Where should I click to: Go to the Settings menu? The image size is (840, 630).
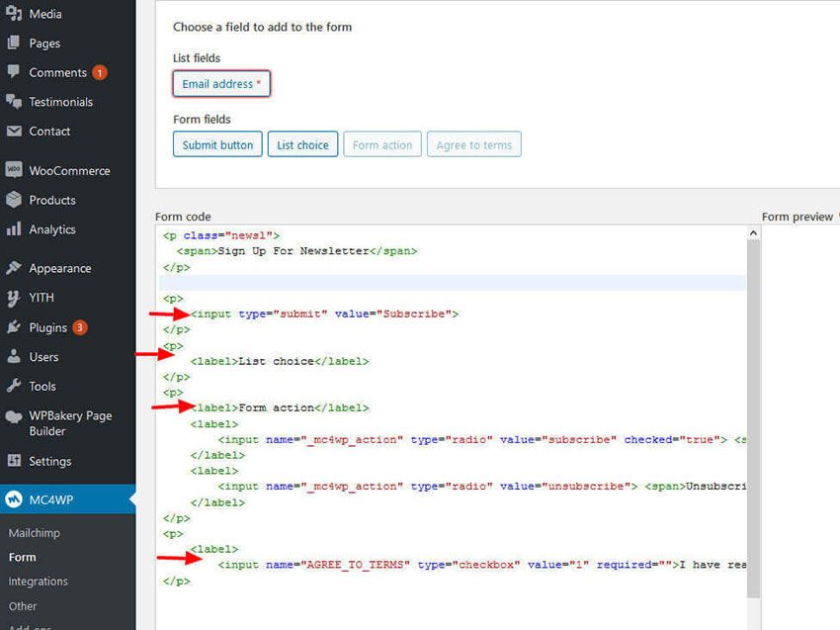pos(49,461)
